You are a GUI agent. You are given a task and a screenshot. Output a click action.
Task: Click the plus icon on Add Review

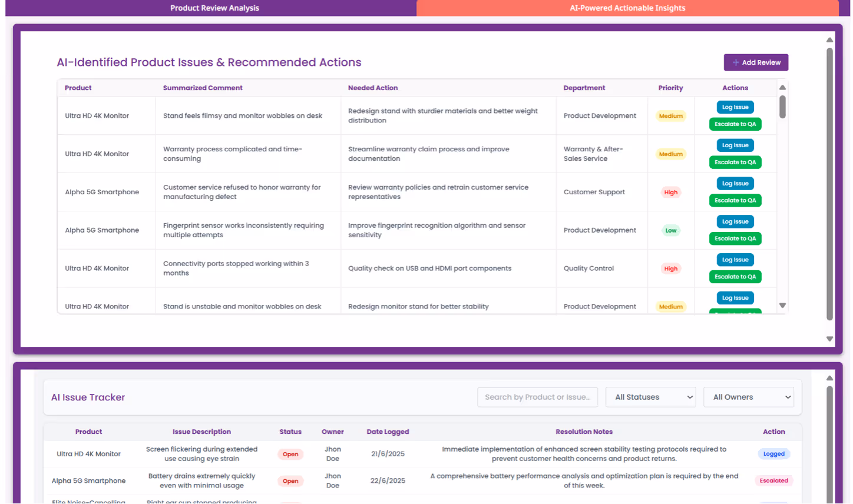pyautogui.click(x=735, y=62)
